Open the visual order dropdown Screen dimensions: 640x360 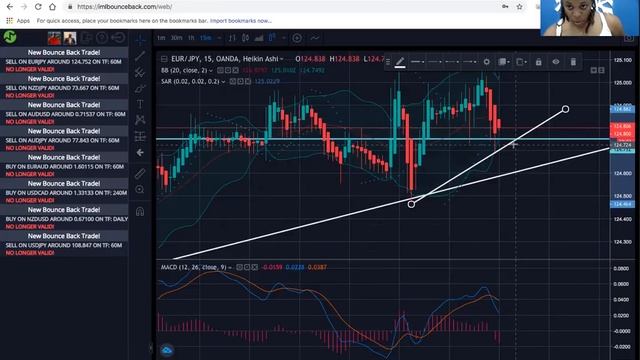point(521,62)
